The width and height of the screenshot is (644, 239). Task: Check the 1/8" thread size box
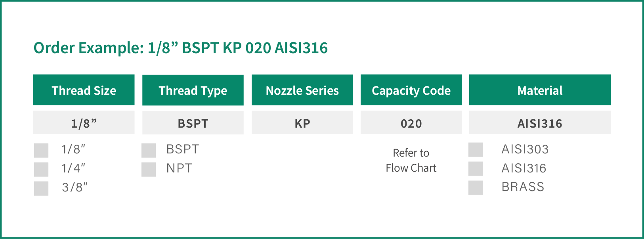(41, 151)
